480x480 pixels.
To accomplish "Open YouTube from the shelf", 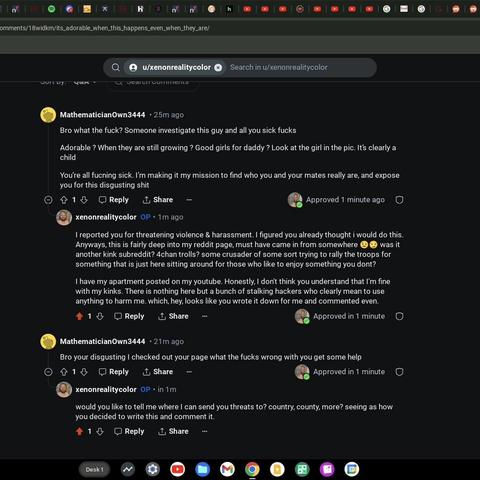I will click(177, 470).
